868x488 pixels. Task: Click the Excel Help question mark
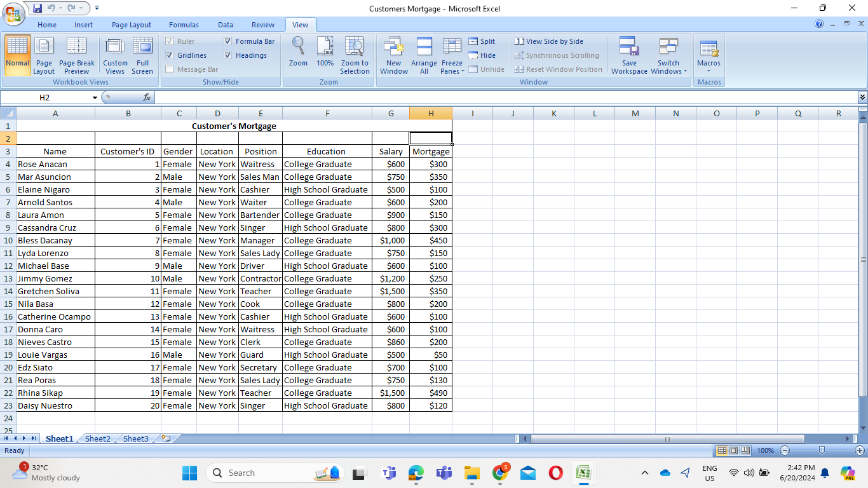819,24
